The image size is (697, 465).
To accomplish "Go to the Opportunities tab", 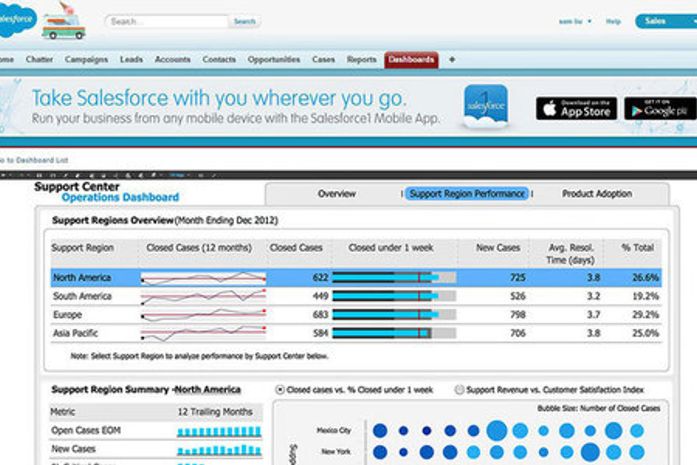I will coord(273,60).
